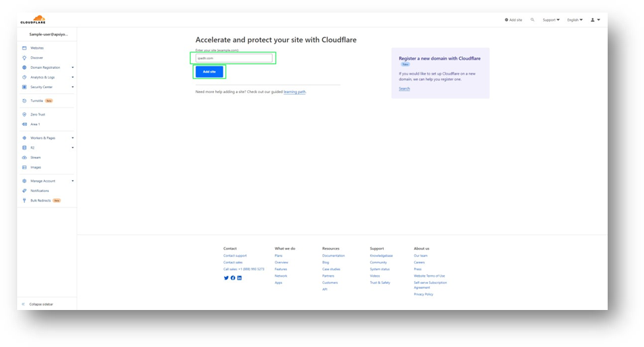Click the Workers & Pages icon

(x=24, y=138)
